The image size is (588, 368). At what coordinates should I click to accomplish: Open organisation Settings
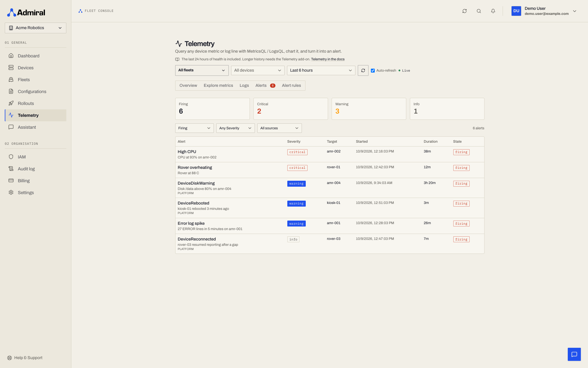click(x=35, y=193)
